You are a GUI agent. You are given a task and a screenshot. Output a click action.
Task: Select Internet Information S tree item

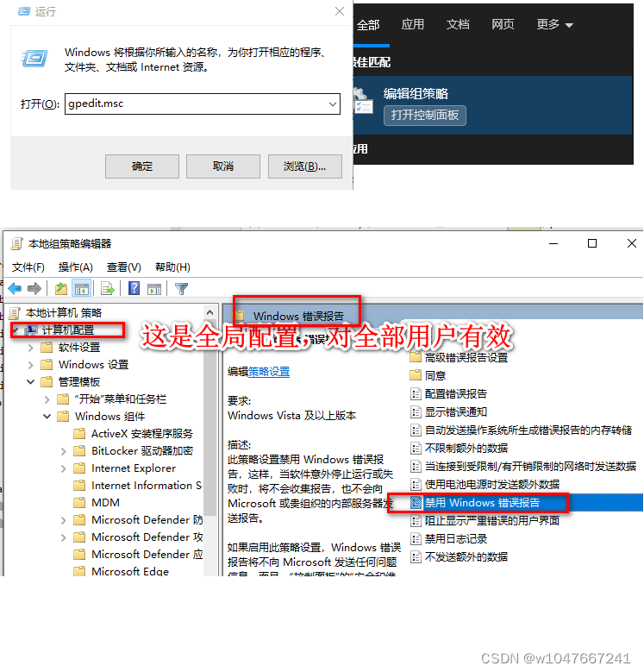(147, 485)
